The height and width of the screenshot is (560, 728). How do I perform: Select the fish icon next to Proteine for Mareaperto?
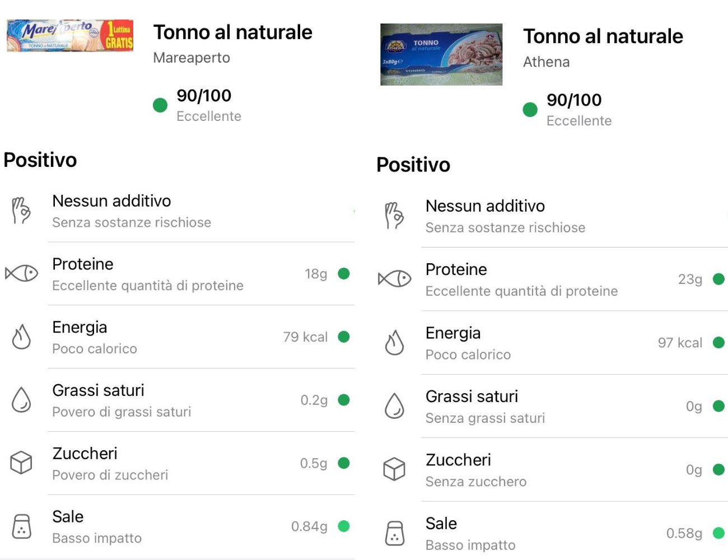[21, 274]
